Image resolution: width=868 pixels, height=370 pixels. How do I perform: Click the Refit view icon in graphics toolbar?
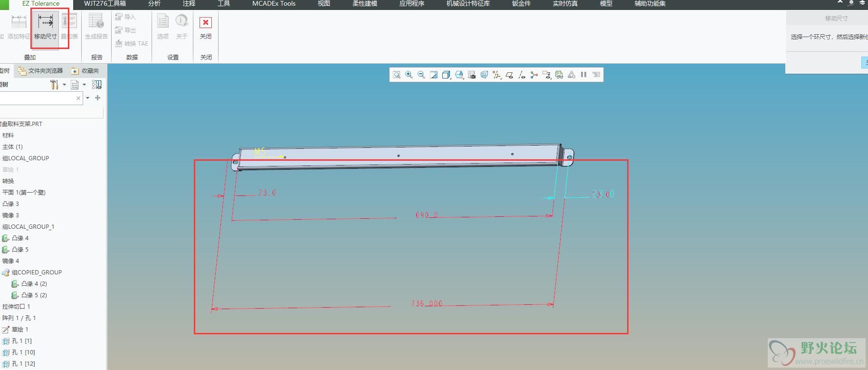(x=397, y=75)
